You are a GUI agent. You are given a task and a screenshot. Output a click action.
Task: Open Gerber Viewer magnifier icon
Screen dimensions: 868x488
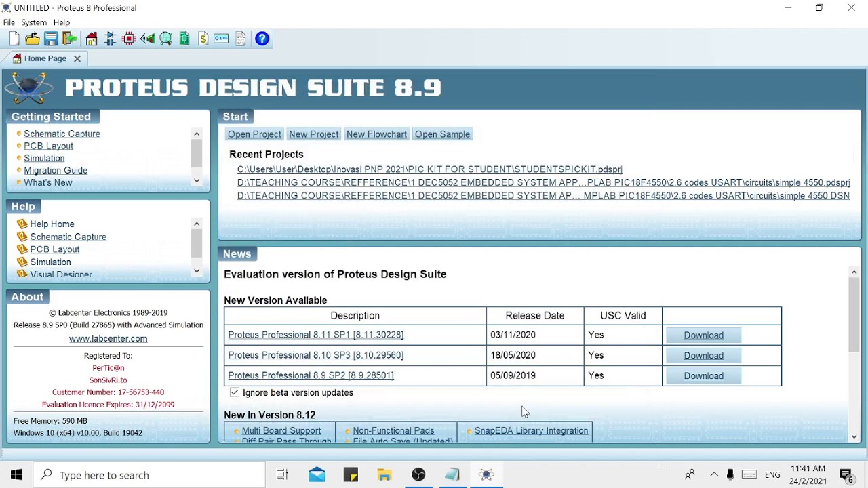[x=165, y=39]
